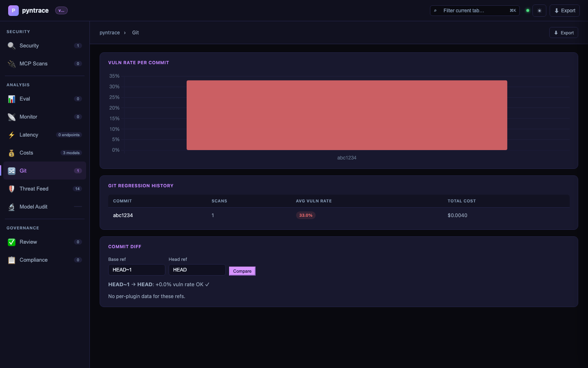Open Latency via its lightning bolt icon
The image size is (588, 368).
pyautogui.click(x=11, y=135)
